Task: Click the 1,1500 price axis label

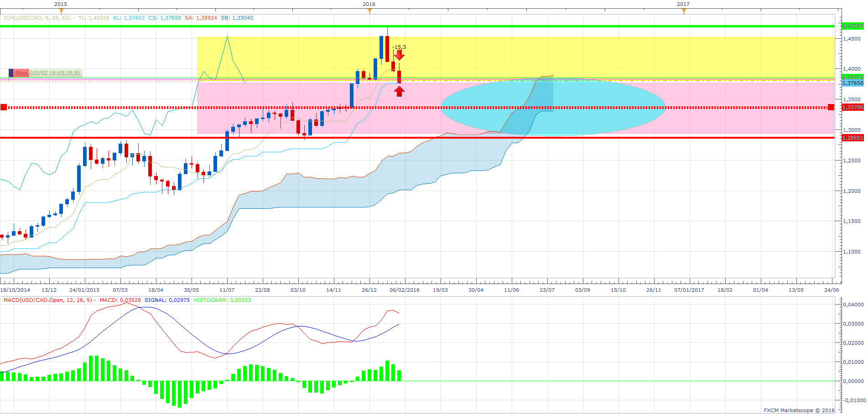Action: tap(852, 221)
